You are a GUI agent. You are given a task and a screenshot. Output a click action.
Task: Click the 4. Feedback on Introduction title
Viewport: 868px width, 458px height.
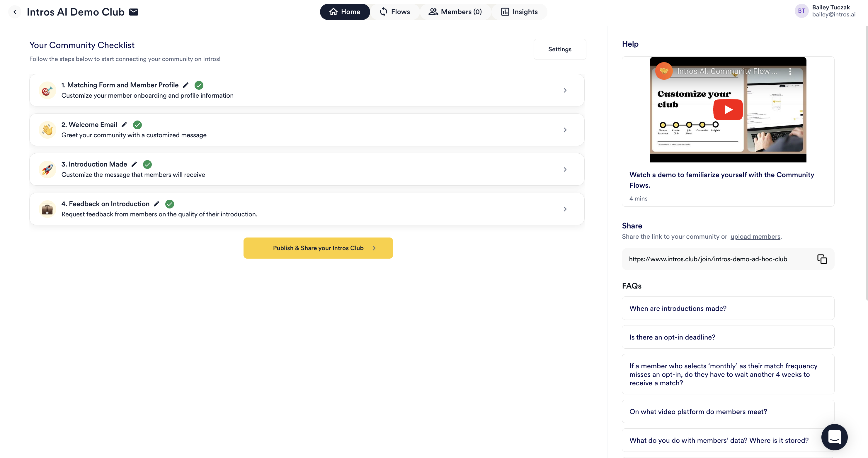[105, 204]
